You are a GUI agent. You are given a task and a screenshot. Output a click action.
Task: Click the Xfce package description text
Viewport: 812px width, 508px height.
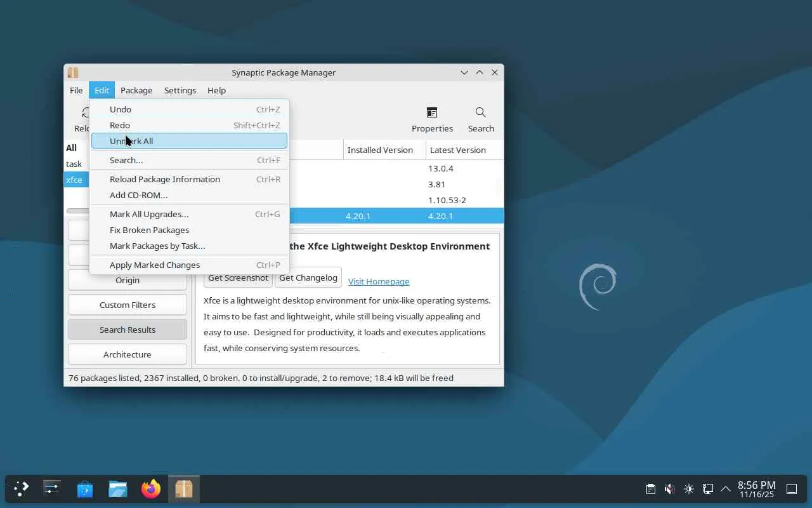pos(347,324)
